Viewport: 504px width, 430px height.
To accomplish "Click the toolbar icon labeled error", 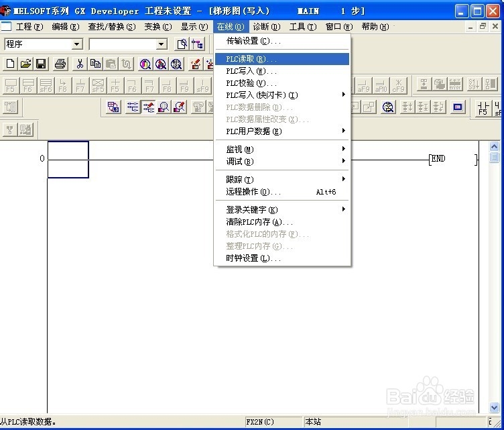I will 455,85.
